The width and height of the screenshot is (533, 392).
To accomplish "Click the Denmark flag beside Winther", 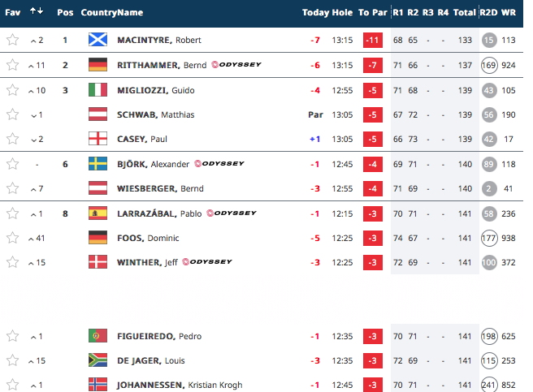I will click(97, 262).
